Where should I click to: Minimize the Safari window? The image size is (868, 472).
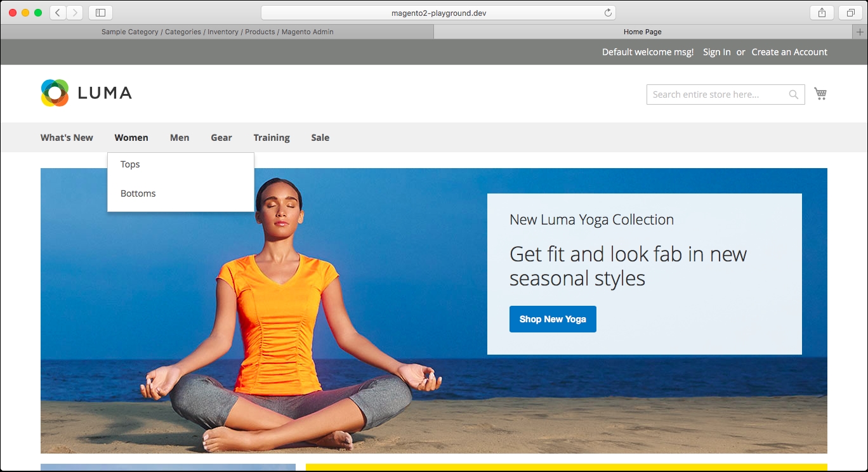(25, 13)
